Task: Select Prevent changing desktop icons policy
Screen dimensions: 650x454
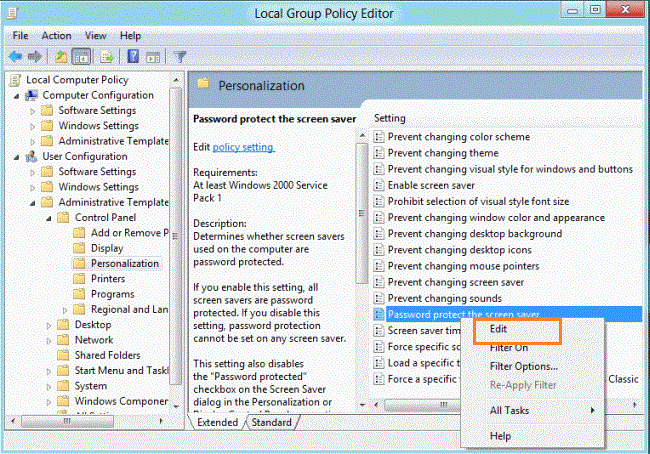Action: click(459, 250)
